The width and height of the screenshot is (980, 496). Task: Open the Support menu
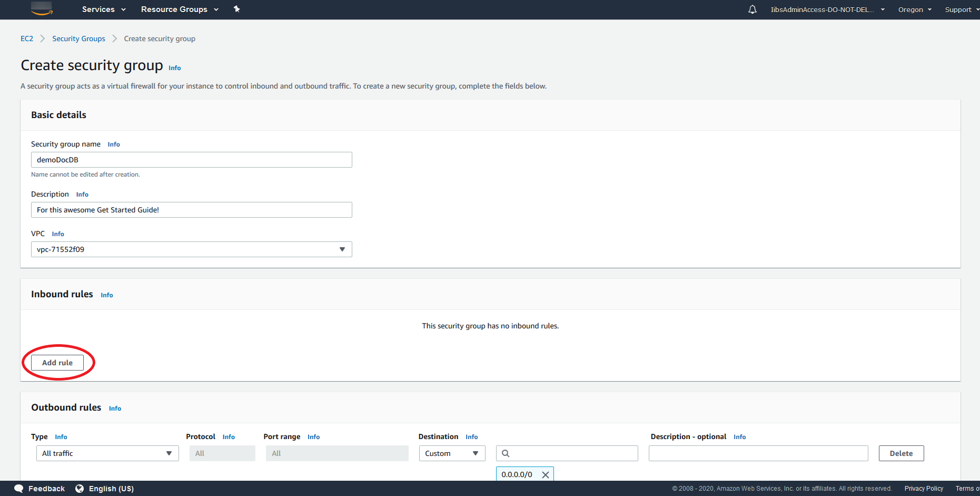tap(961, 9)
